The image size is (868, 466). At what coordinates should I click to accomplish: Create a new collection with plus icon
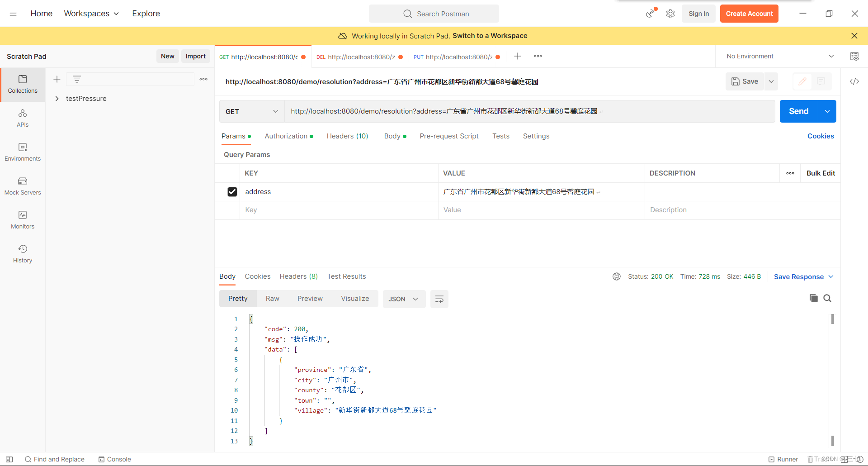57,79
